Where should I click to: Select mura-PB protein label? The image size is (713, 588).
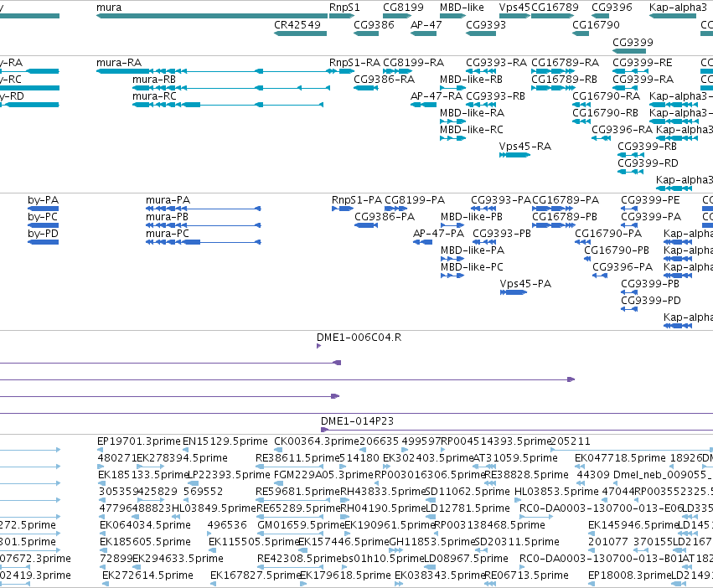[x=167, y=216]
